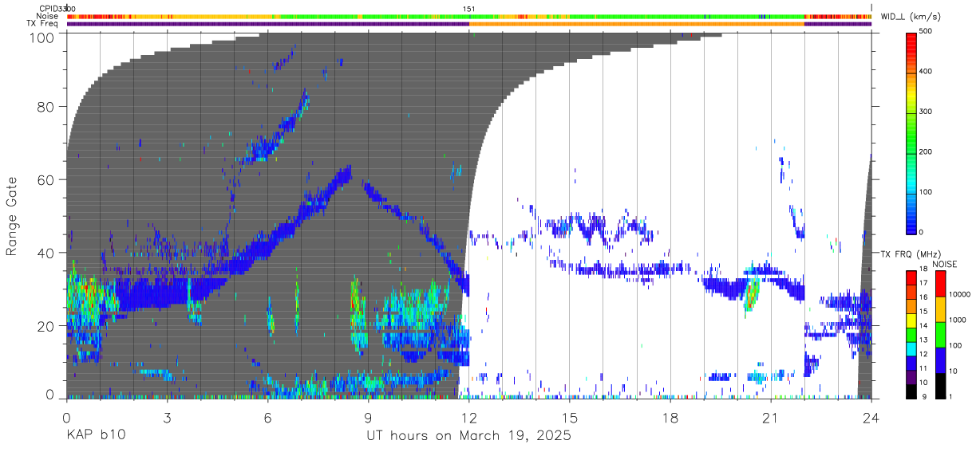Click the NOISE level color scale

(x=940, y=334)
